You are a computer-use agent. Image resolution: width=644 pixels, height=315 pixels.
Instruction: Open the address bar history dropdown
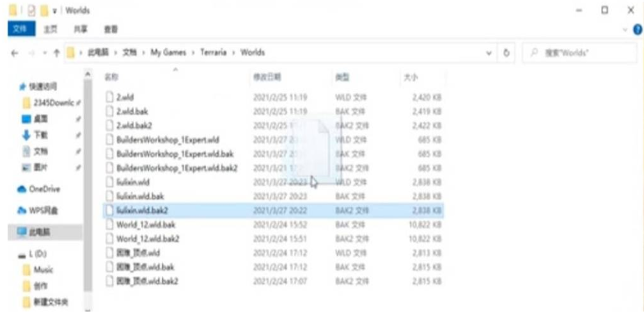coord(489,53)
